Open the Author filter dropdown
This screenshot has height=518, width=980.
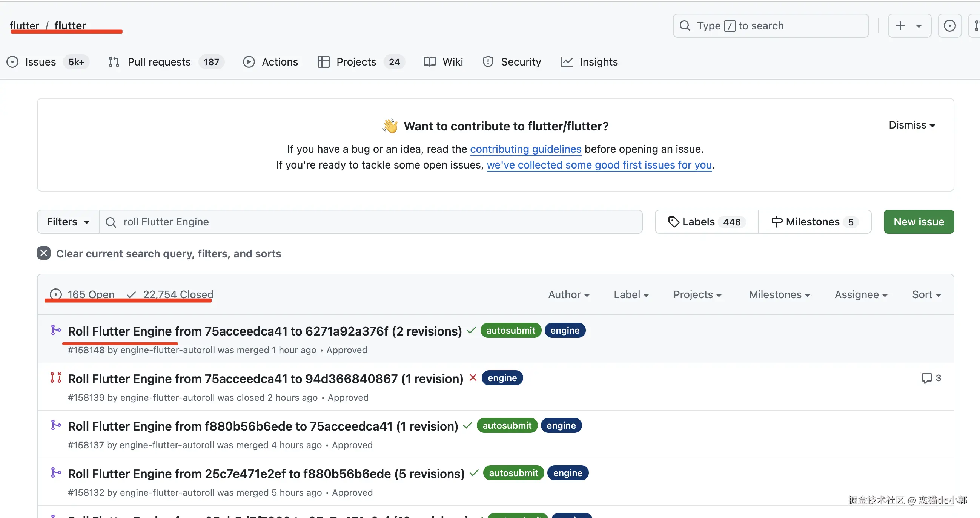[568, 294]
